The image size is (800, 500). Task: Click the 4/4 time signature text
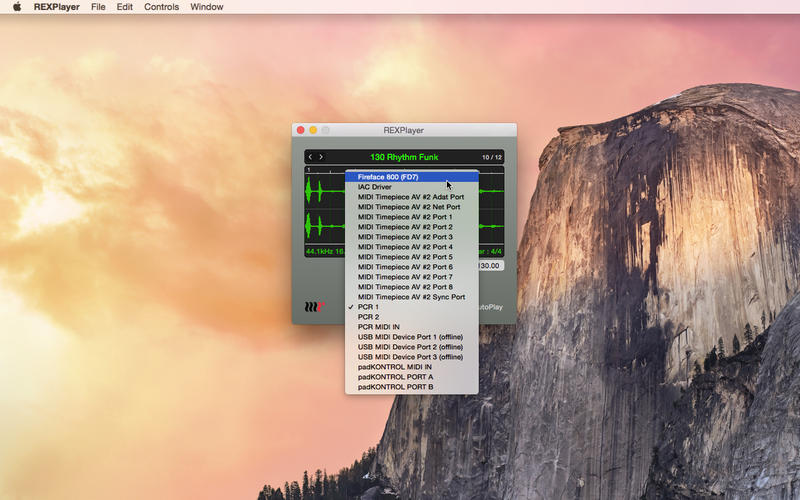click(496, 252)
